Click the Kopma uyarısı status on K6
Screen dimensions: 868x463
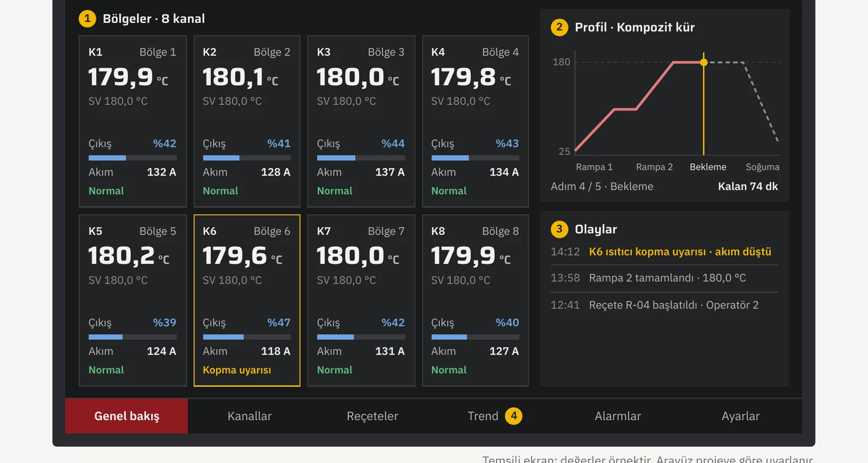click(237, 370)
